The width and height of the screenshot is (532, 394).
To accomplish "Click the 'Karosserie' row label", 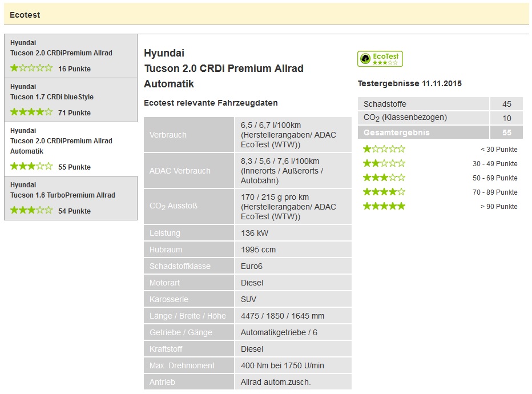I will tap(168, 299).
